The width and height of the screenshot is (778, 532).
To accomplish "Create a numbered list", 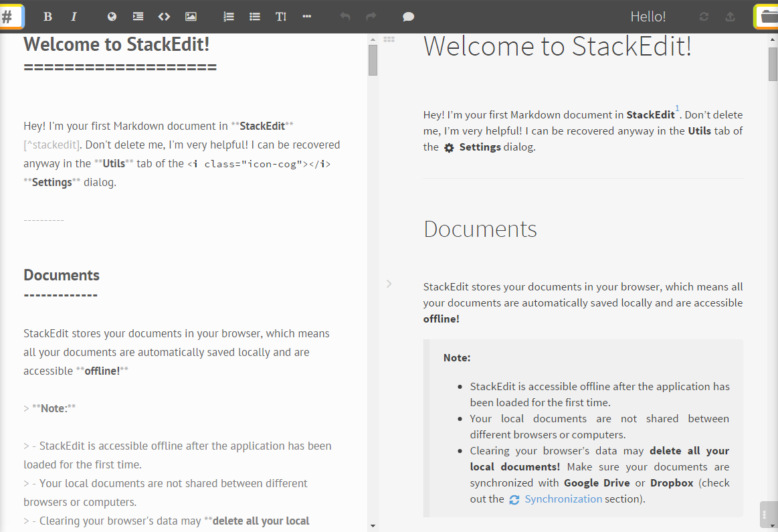I will pyautogui.click(x=228, y=16).
